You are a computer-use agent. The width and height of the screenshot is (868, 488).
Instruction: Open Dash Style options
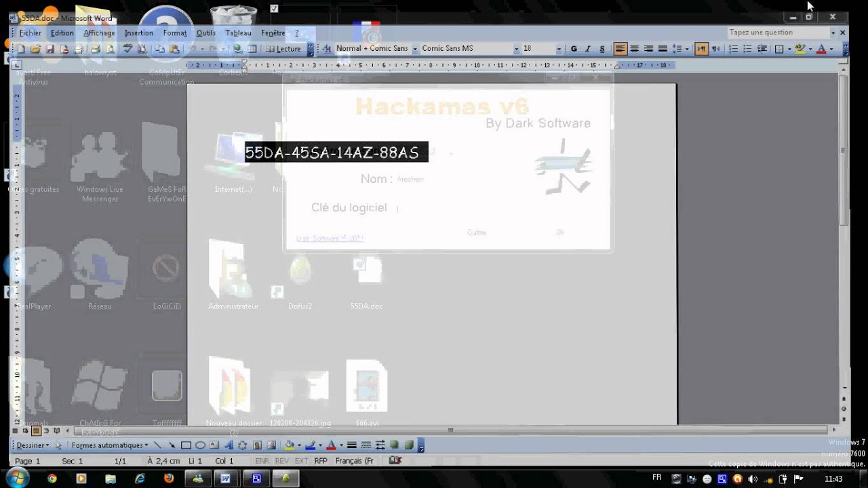[x=366, y=445]
